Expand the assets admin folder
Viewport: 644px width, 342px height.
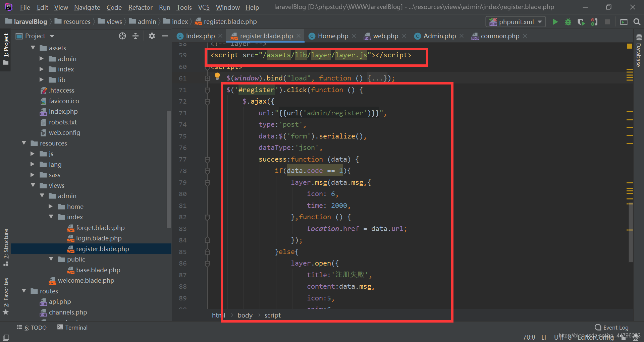coord(42,59)
